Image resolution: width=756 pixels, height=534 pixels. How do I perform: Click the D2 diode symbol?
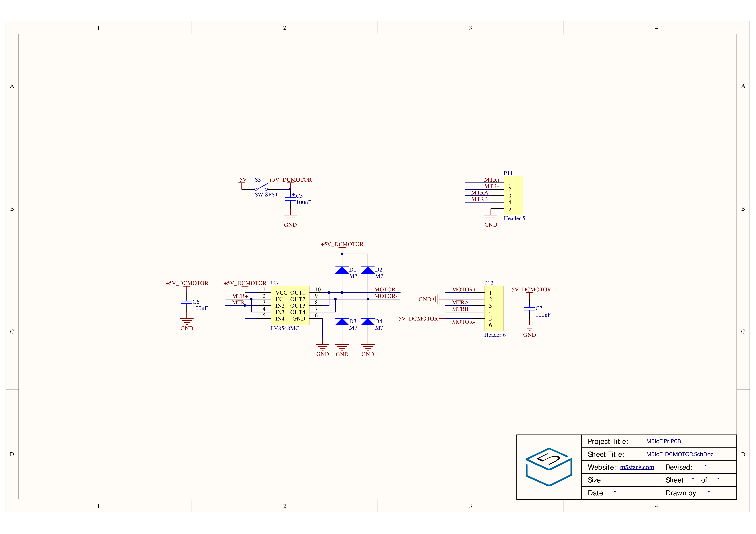click(x=368, y=270)
